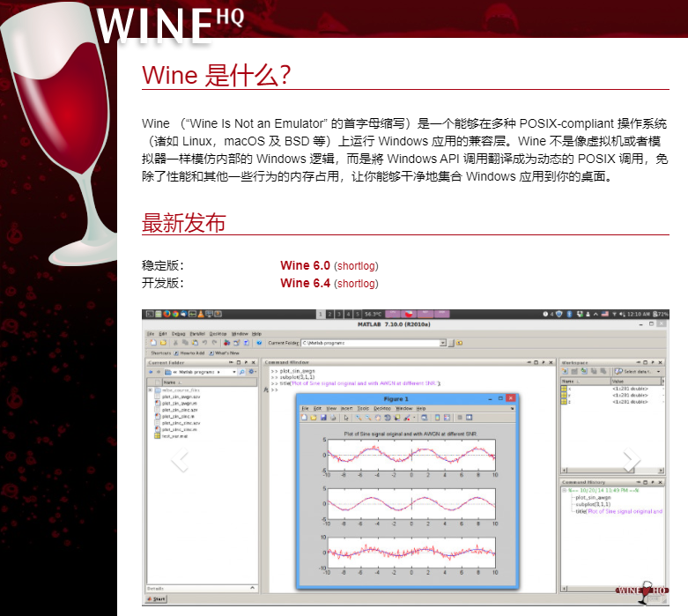Click the "开发版:" label
This screenshot has height=616, width=688.
(x=163, y=283)
